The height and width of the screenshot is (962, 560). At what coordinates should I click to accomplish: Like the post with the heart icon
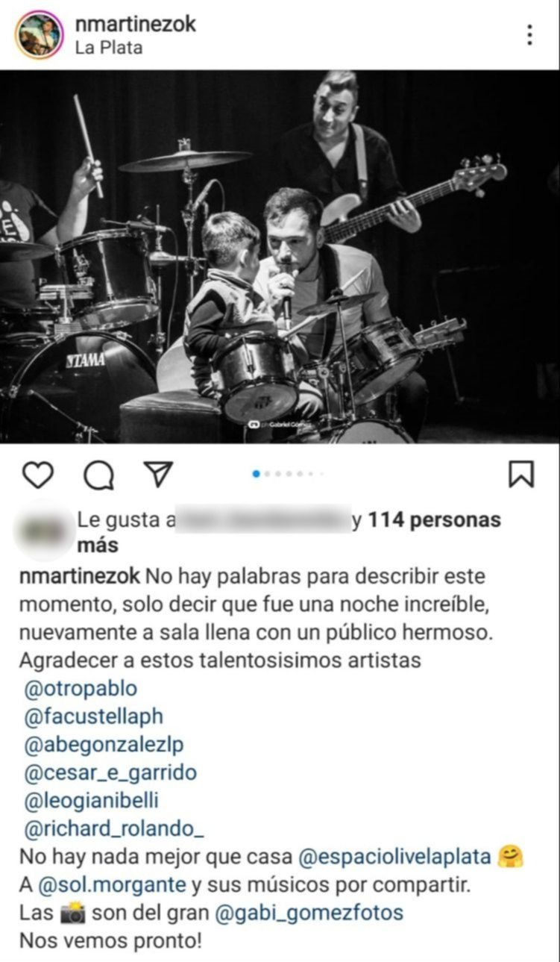pos(38,475)
